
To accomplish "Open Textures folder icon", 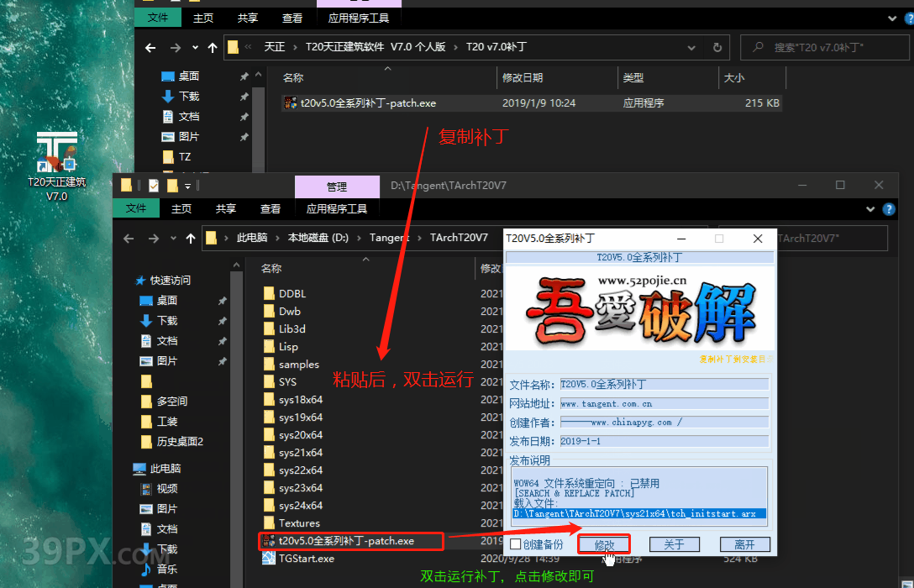I will tap(270, 522).
